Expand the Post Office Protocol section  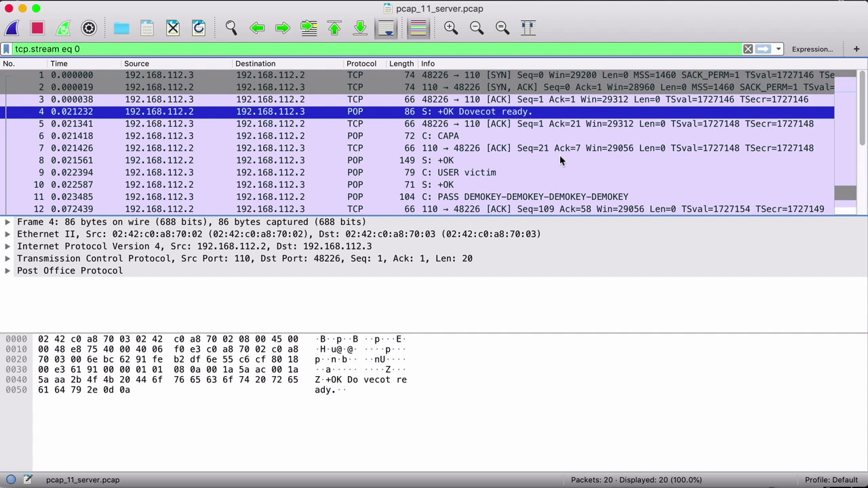click(x=7, y=270)
